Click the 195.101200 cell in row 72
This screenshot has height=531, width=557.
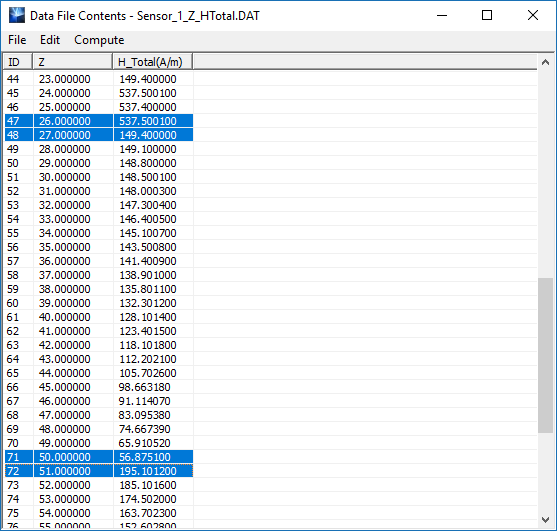[x=148, y=471]
